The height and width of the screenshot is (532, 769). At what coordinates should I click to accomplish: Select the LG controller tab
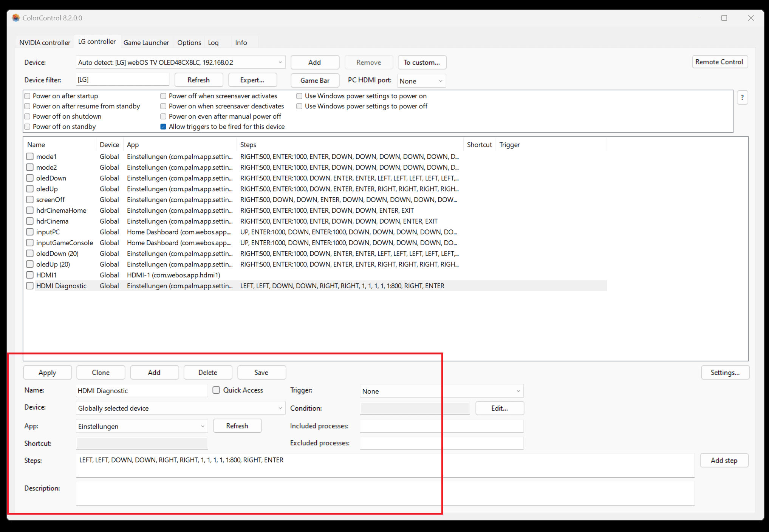click(x=97, y=42)
